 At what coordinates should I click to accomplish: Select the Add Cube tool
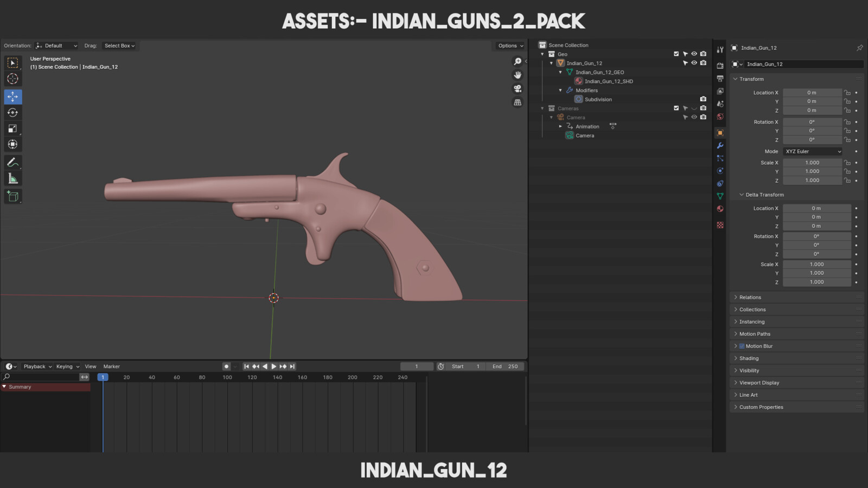click(12, 196)
